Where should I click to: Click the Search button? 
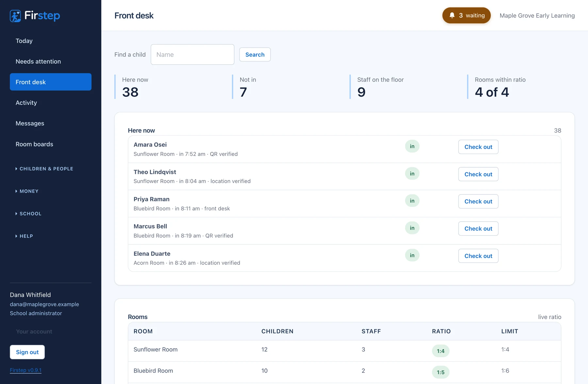pos(255,55)
